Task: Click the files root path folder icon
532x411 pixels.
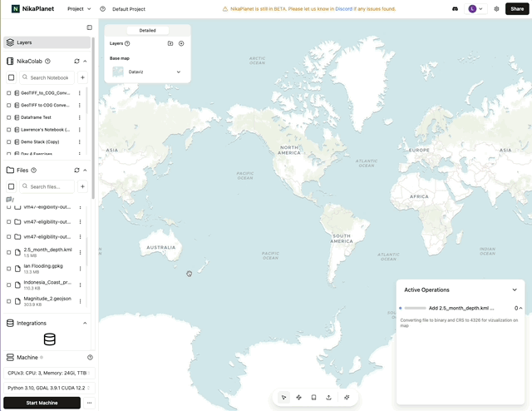Action: 9,200
